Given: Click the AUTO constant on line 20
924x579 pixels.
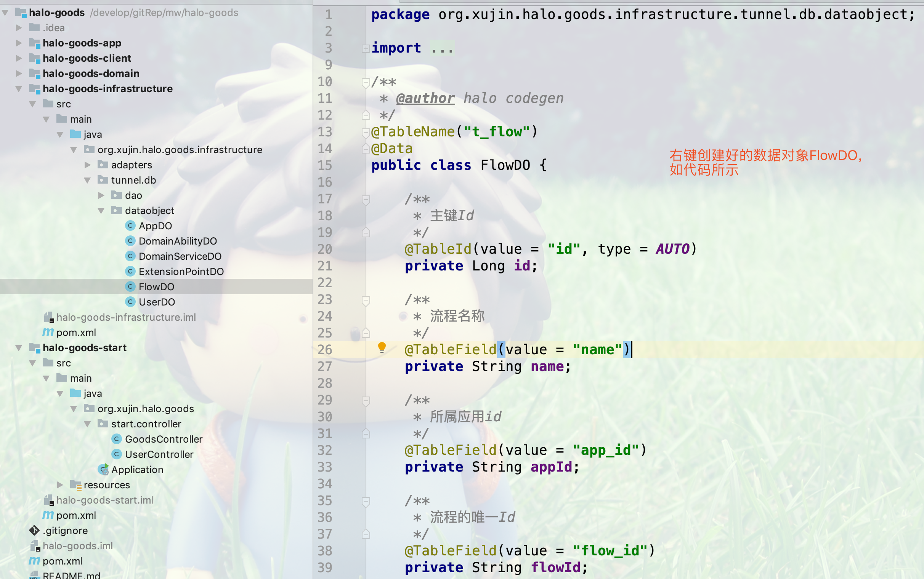Looking at the screenshot, I should point(672,249).
